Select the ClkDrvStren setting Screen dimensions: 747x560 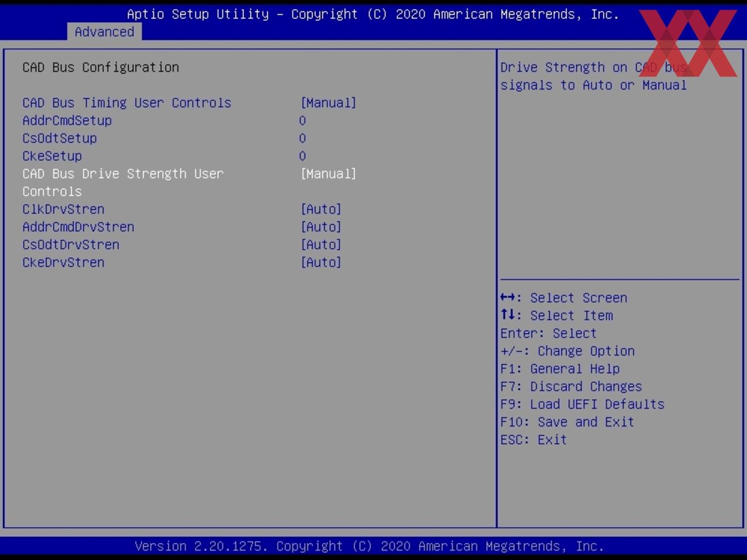pos(63,209)
